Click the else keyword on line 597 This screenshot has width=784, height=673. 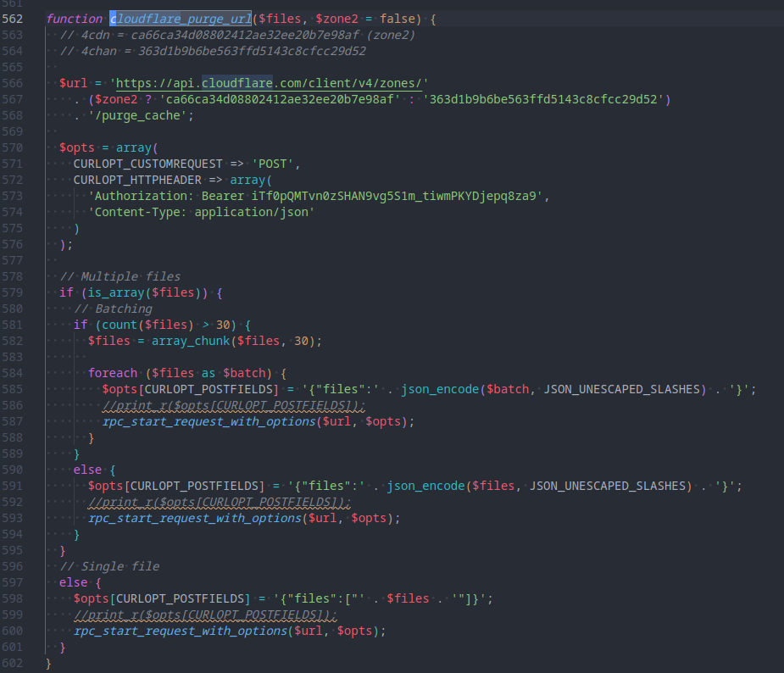[x=73, y=582]
